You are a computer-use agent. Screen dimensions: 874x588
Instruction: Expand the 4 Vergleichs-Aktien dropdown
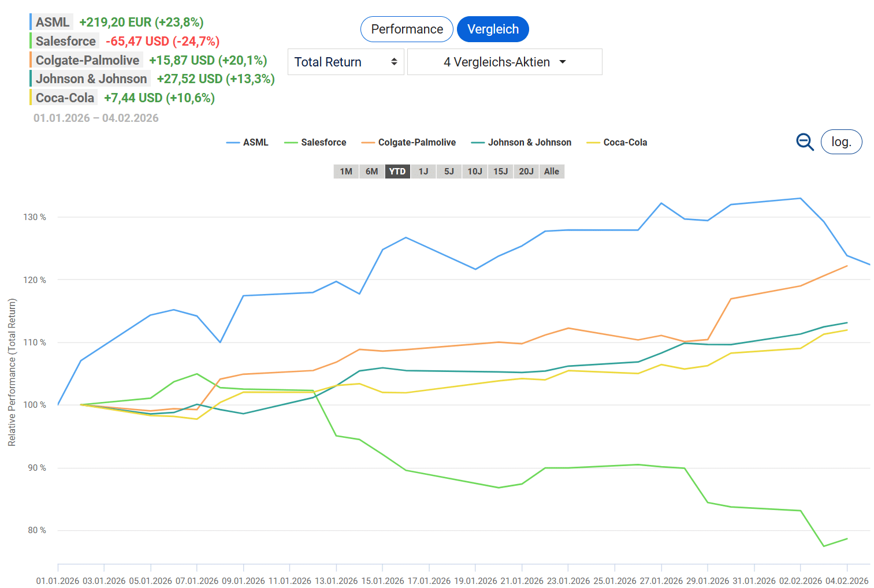tap(504, 62)
